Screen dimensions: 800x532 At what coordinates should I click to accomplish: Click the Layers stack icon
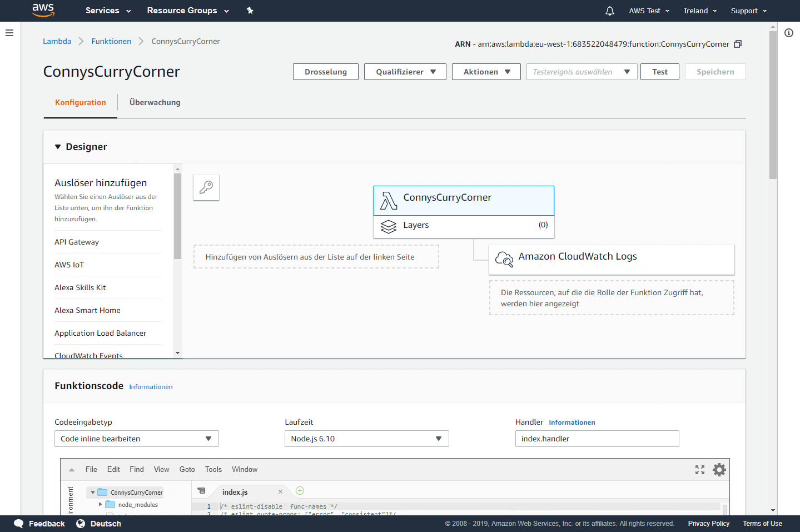pyautogui.click(x=389, y=226)
